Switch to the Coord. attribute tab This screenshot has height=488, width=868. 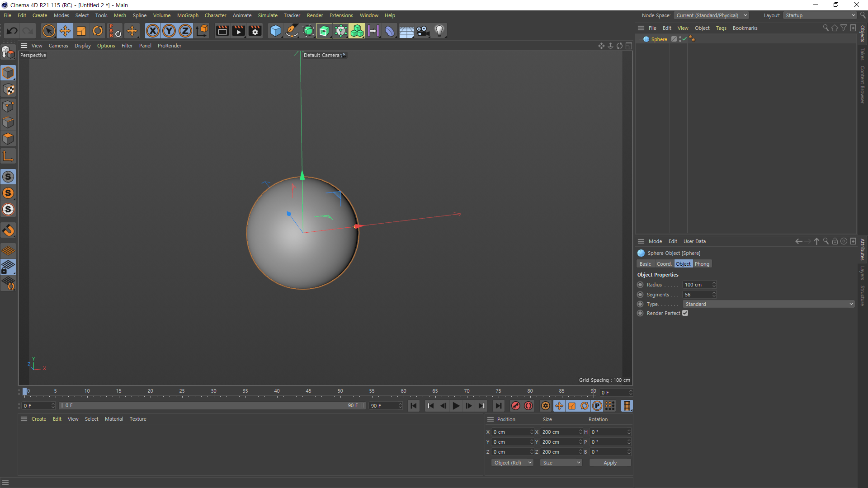pyautogui.click(x=664, y=264)
